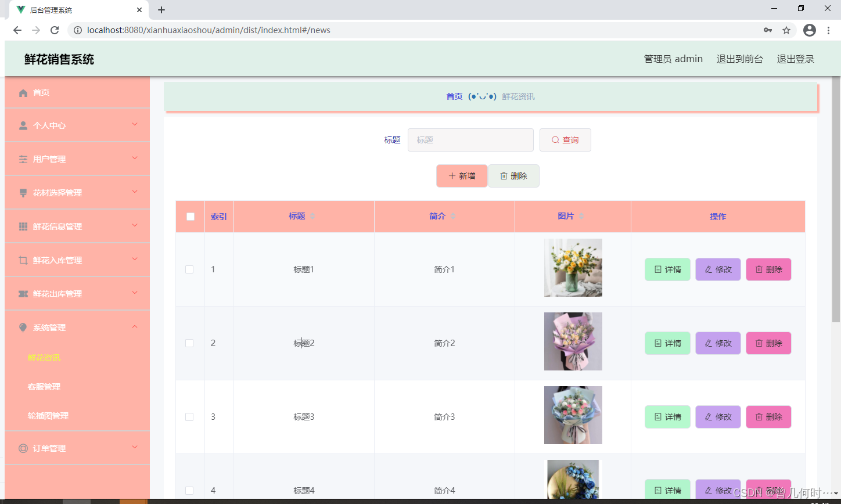
Task: Check the checkbox for row 4 标题4
Action: [189, 491]
